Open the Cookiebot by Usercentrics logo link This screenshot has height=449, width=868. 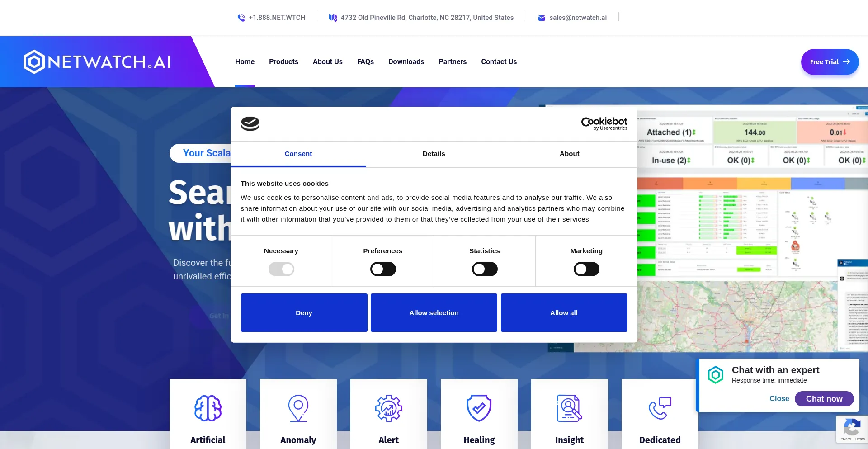[604, 123]
